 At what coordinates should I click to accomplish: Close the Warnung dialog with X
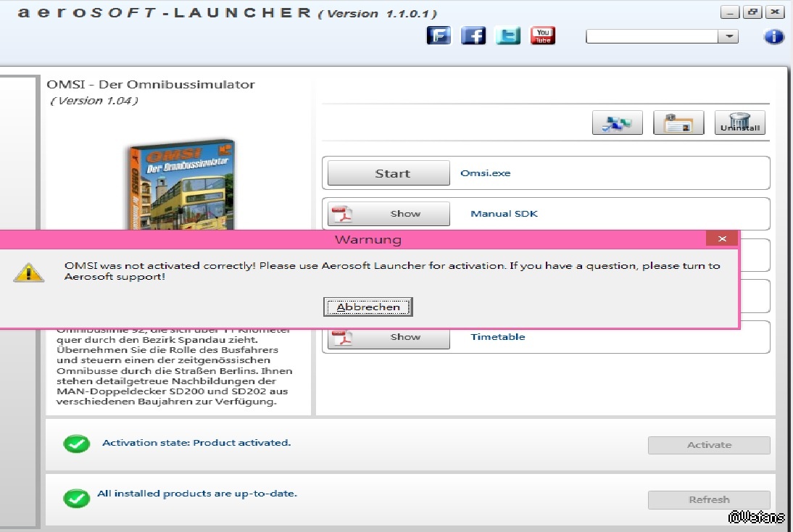pos(722,238)
